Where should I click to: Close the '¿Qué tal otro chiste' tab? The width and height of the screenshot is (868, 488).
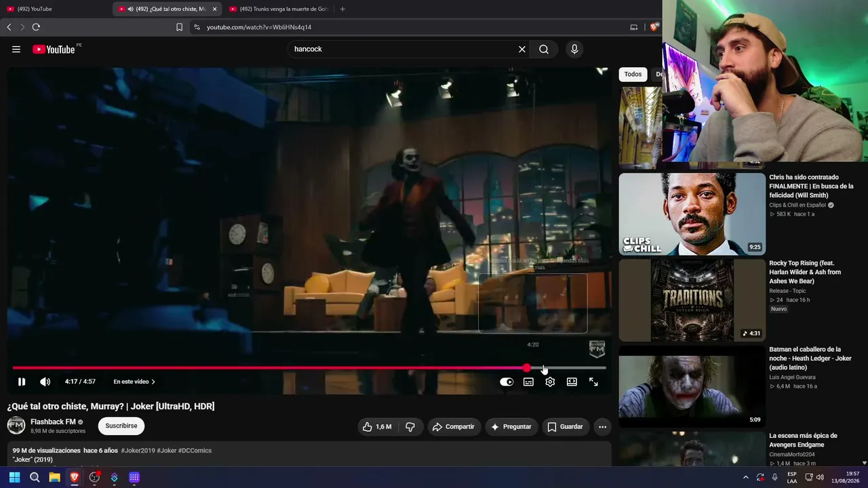pos(214,9)
